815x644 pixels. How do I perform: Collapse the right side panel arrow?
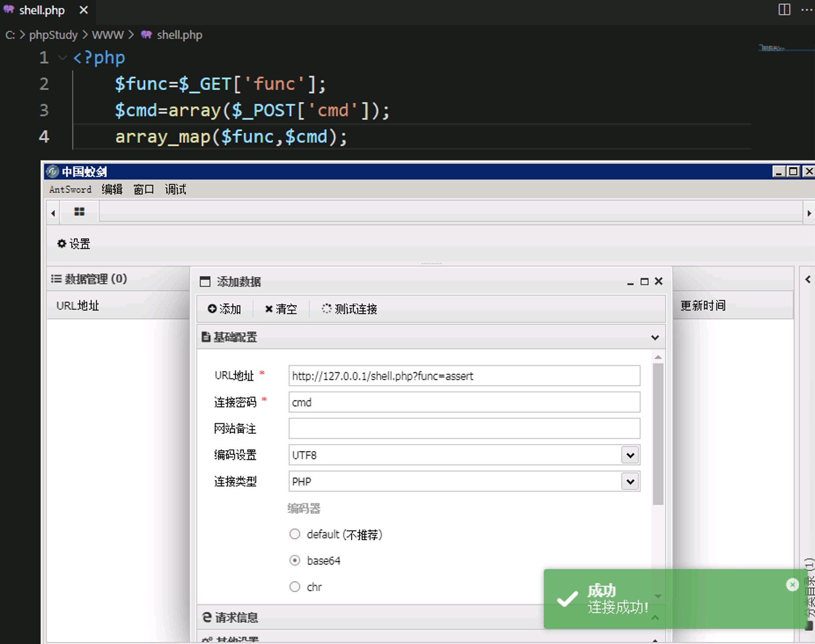pyautogui.click(x=808, y=279)
